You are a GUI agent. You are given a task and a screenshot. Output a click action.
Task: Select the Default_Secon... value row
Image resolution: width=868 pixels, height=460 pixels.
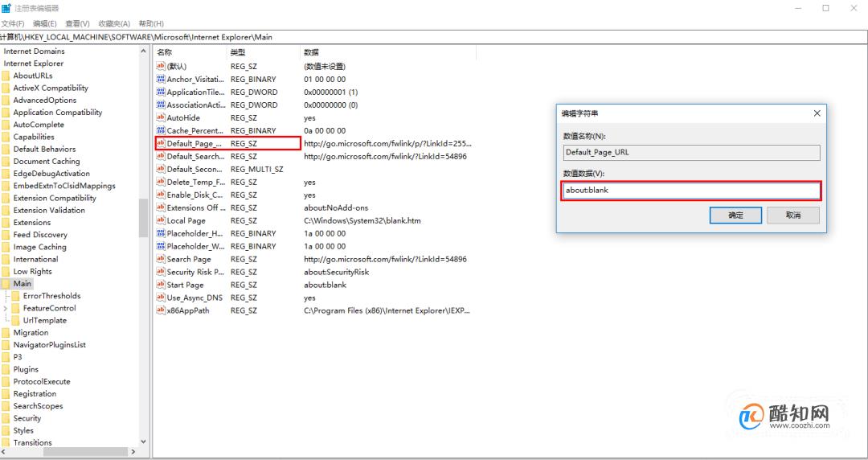(x=313, y=169)
